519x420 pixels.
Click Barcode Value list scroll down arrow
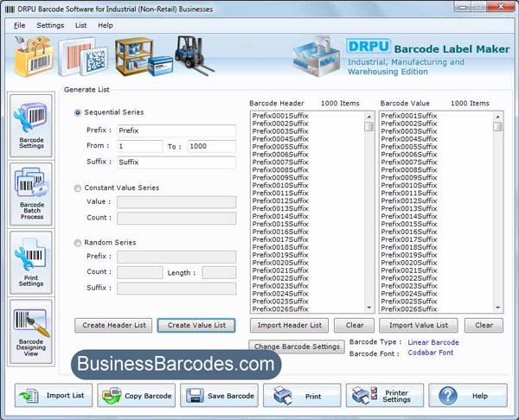click(x=497, y=308)
